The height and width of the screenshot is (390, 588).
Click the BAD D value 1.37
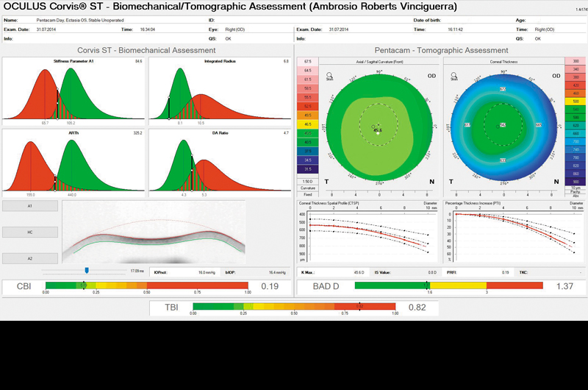pyautogui.click(x=564, y=286)
